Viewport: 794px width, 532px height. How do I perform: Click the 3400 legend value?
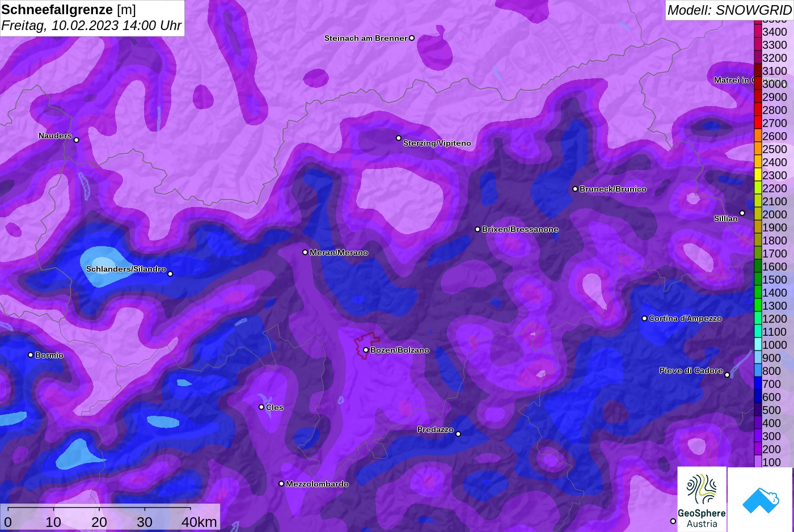pyautogui.click(x=775, y=32)
